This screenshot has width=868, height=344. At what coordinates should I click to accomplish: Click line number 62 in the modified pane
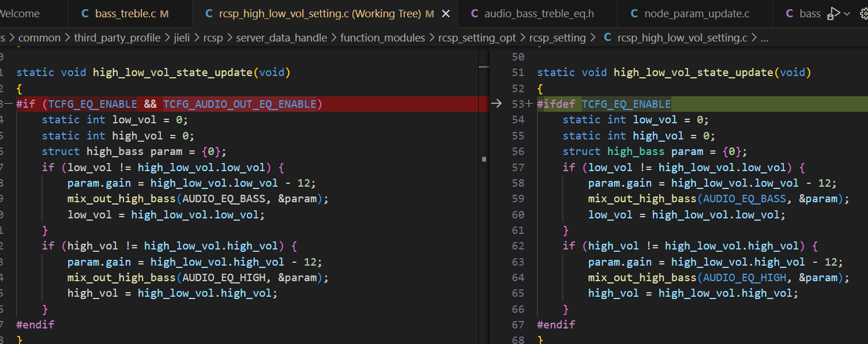tap(518, 246)
